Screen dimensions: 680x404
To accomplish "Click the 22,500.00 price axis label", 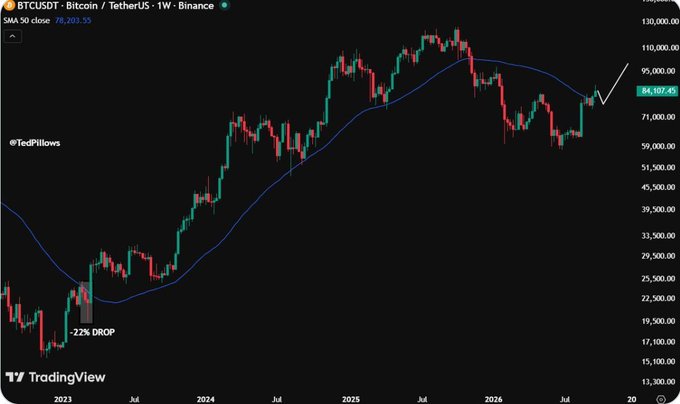I will pyautogui.click(x=660, y=298).
